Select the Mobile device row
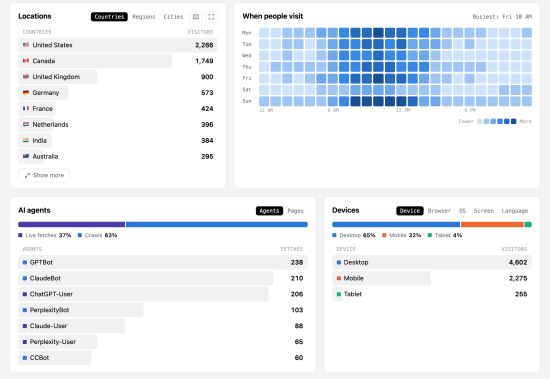Image resolution: width=550 pixels, height=379 pixels. (432, 278)
